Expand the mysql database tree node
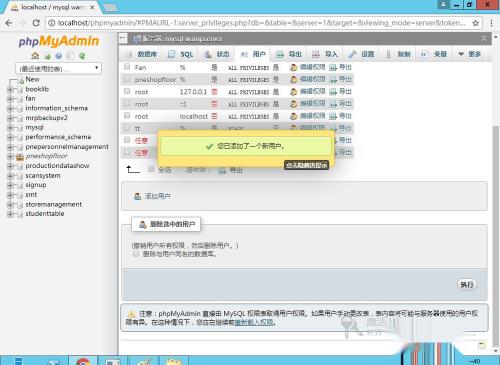This screenshot has height=365, width=500. click(x=10, y=127)
